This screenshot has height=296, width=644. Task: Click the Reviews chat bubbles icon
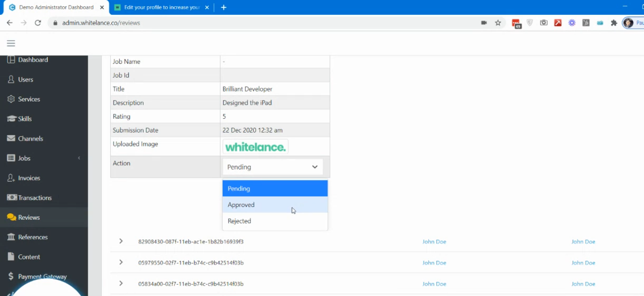click(x=11, y=217)
